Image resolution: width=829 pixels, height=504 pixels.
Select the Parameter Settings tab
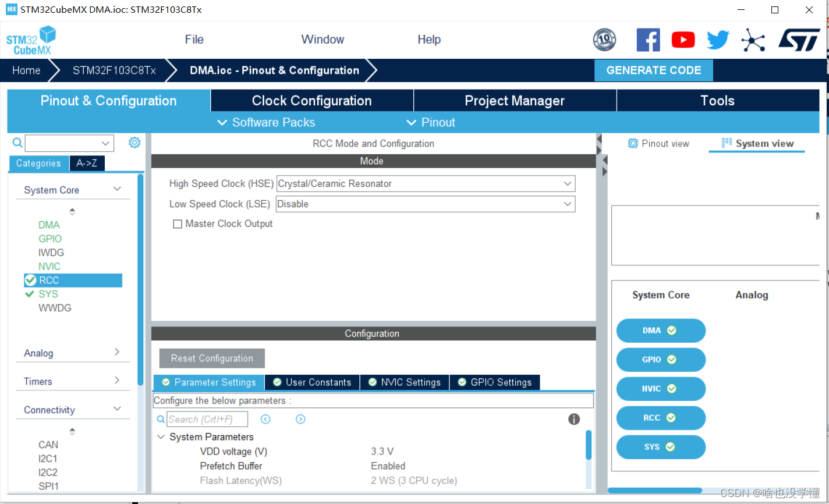tap(209, 382)
